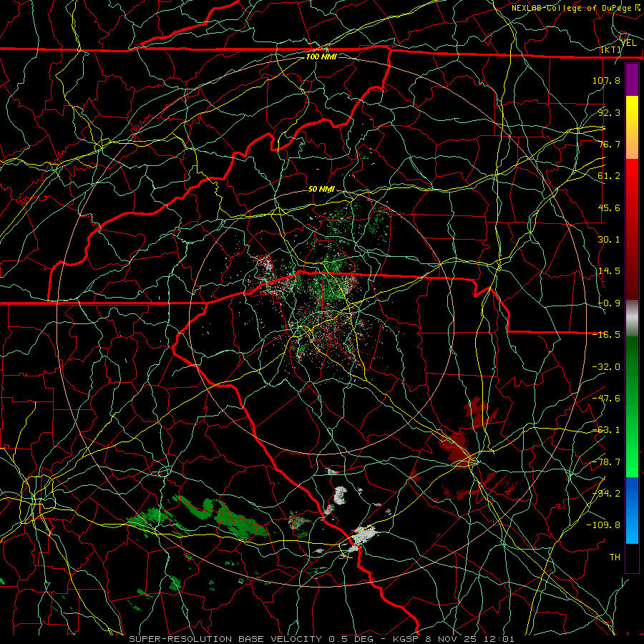Select the 107.8 value on velocity scale
The image size is (644, 644).
pos(606,80)
